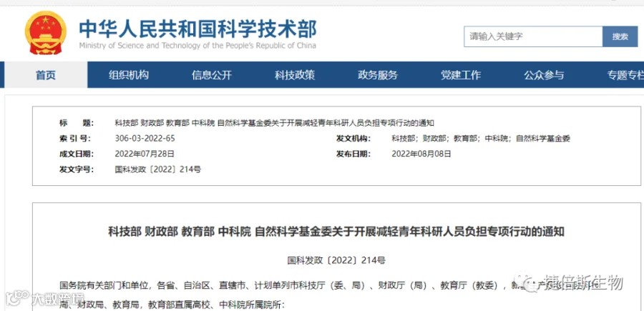Select the title text in metadata box
Viewport: 644px width, 311px height.
[274, 123]
